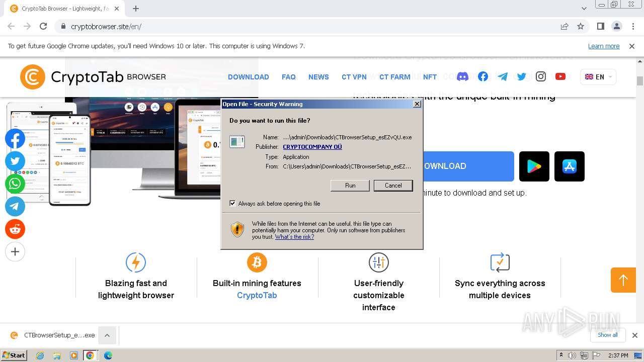Share via Reddit in the side share bar
Image resolution: width=644 pixels, height=362 pixels.
point(15,229)
